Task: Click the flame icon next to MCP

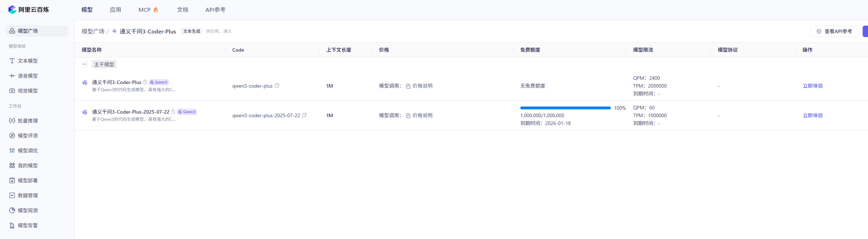Action: click(x=156, y=10)
